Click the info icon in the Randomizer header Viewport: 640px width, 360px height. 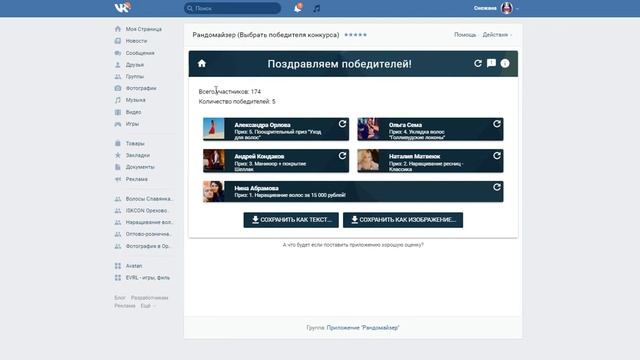(505, 63)
